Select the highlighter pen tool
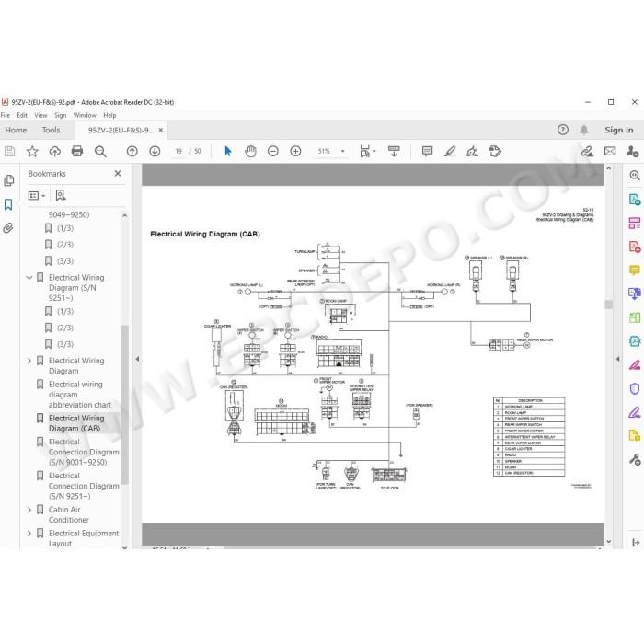 (x=450, y=152)
